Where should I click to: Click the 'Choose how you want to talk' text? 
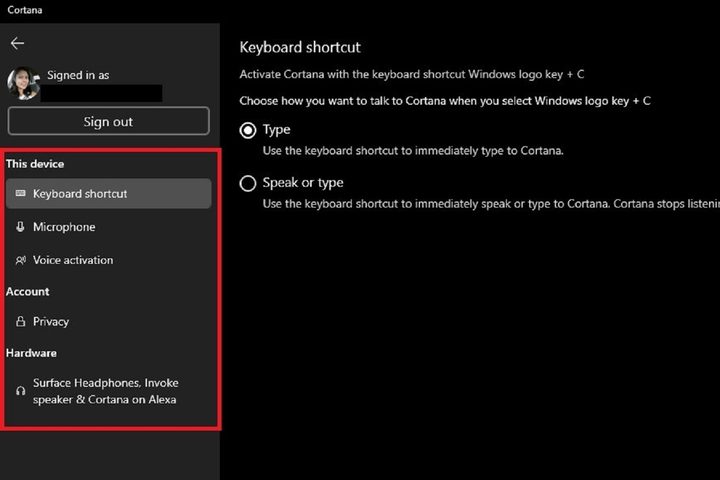[444, 101]
